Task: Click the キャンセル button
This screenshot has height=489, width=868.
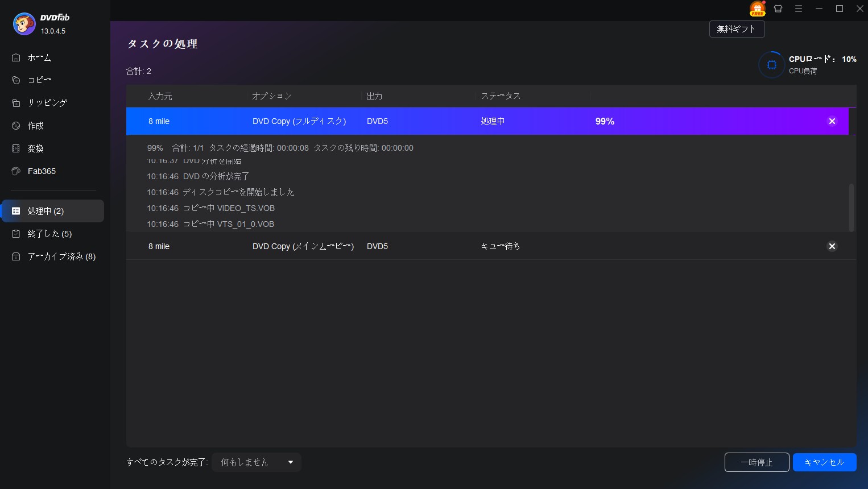Action: click(824, 462)
